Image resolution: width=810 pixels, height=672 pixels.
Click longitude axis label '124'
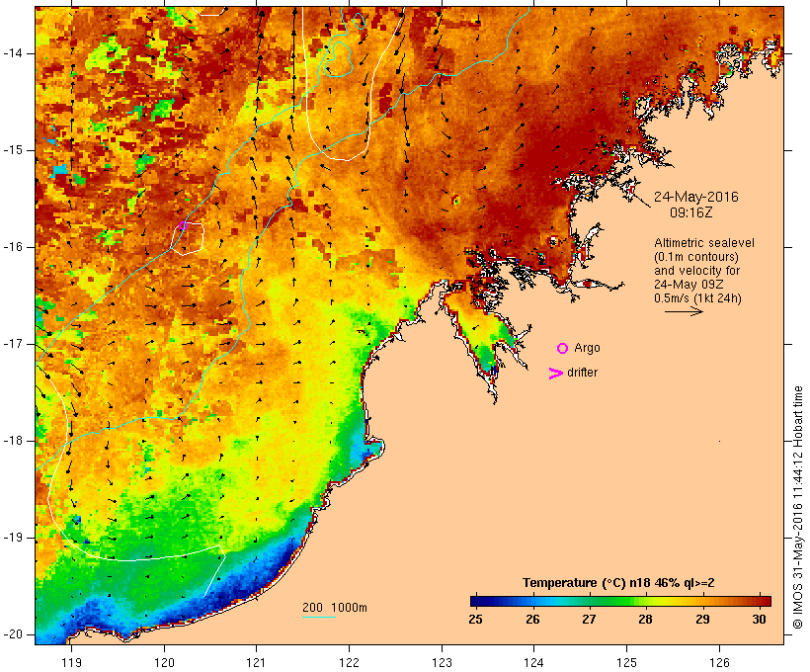(x=533, y=663)
